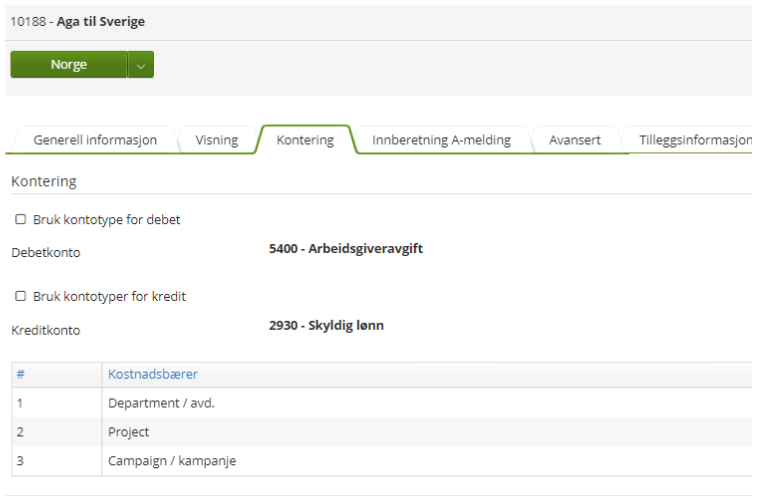Click the Debetkonto label
The height and width of the screenshot is (500, 761).
pyautogui.click(x=46, y=252)
